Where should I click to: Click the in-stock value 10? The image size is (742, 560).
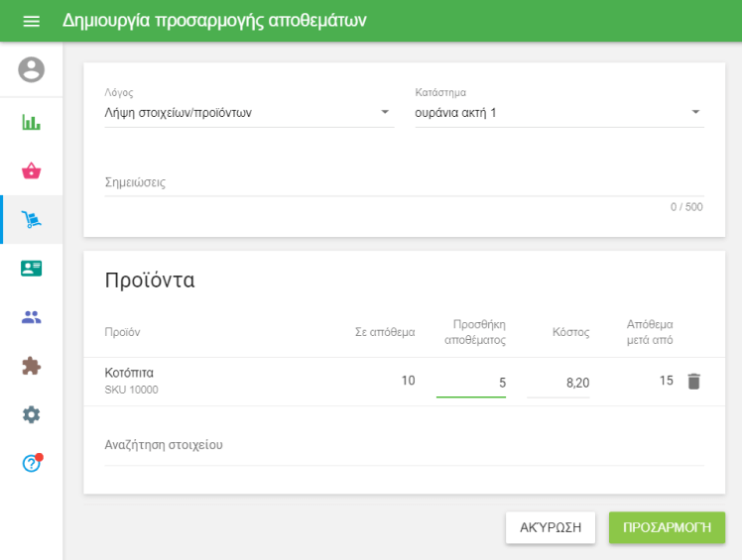[x=408, y=381]
